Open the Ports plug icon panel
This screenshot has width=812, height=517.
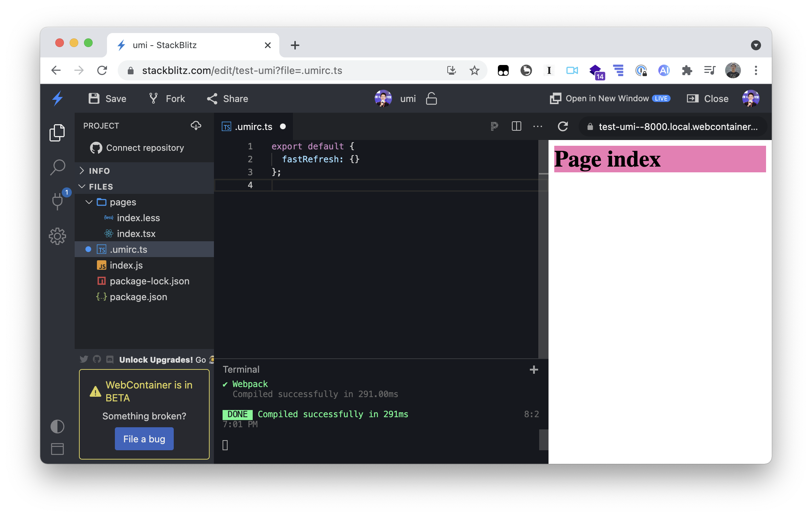pos(57,201)
